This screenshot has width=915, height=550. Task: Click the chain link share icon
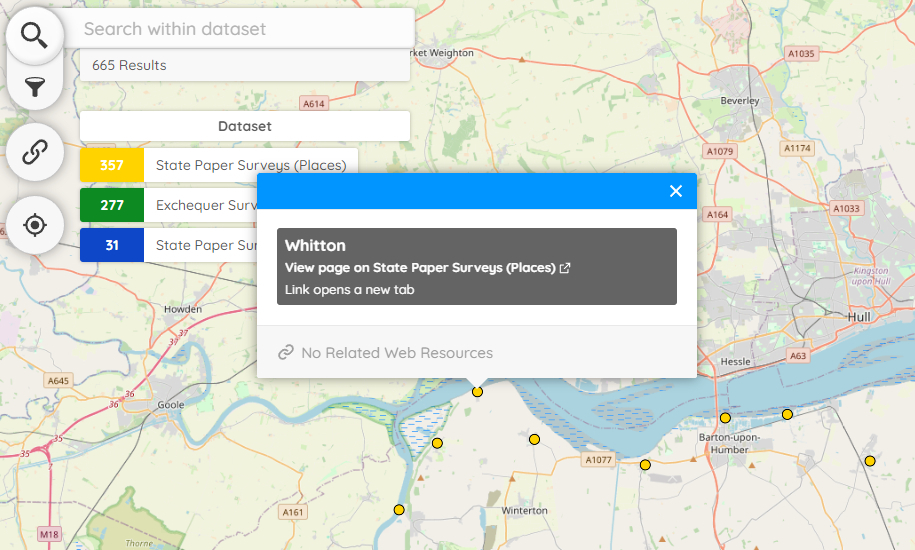35,152
